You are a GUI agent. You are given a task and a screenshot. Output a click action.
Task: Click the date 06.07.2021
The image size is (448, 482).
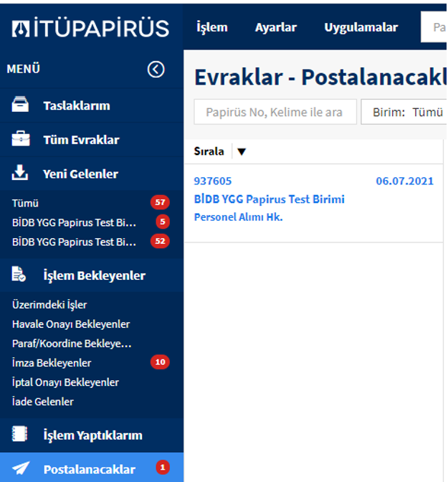(405, 181)
